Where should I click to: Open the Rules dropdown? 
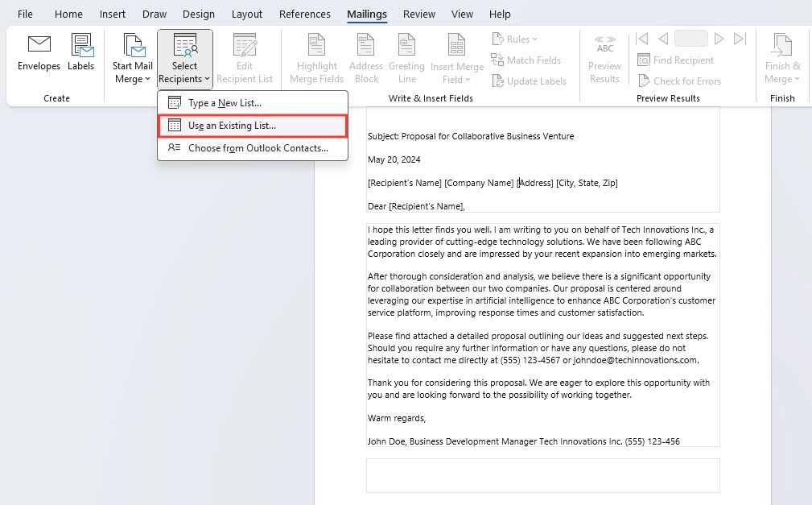[x=515, y=39]
